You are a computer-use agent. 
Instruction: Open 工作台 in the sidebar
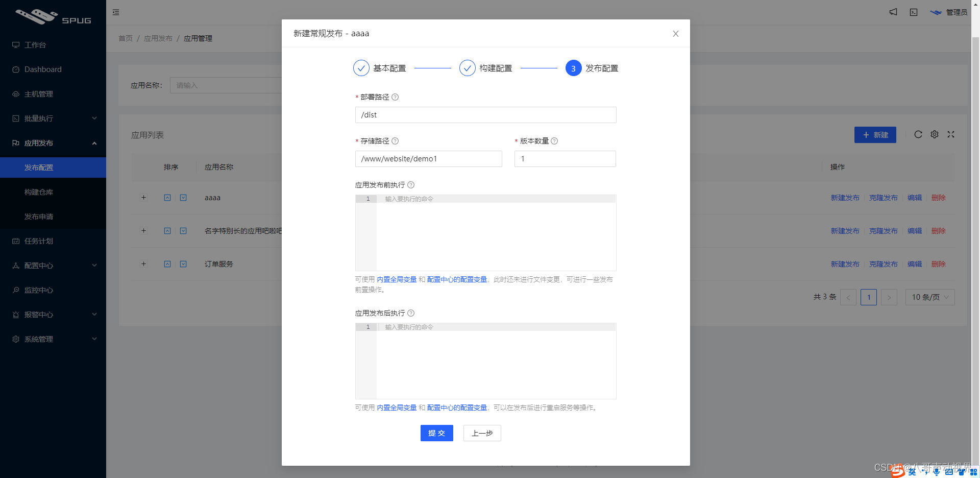click(53, 45)
